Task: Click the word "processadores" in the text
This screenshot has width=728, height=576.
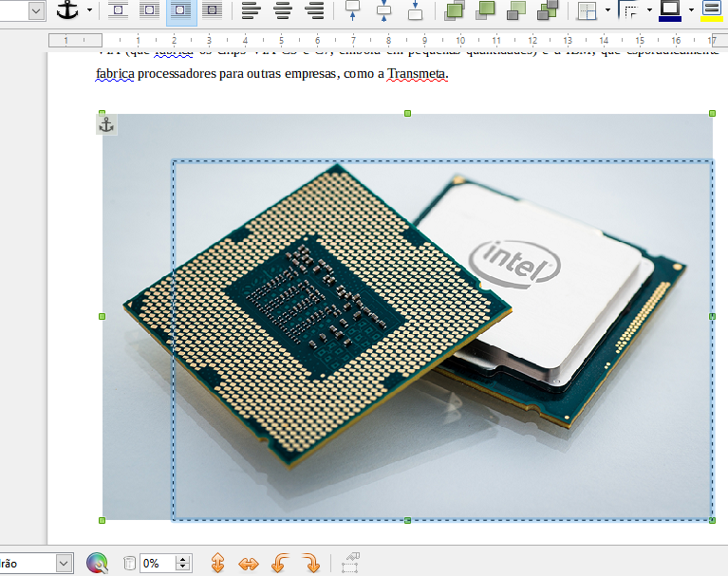Action: (177, 73)
